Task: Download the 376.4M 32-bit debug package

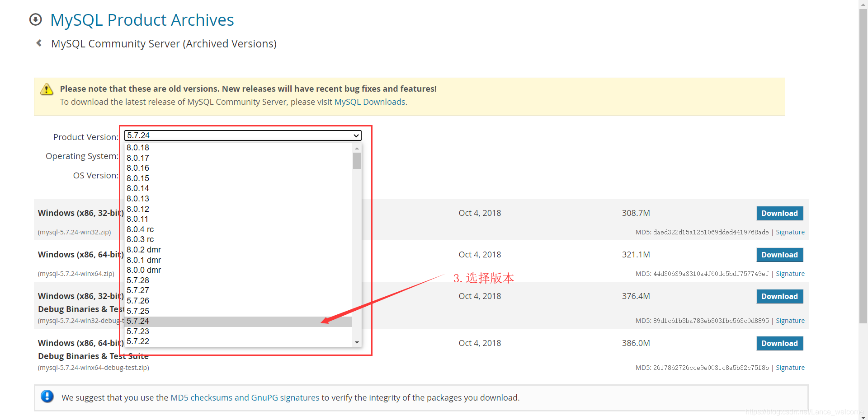Action: pyautogui.click(x=779, y=296)
